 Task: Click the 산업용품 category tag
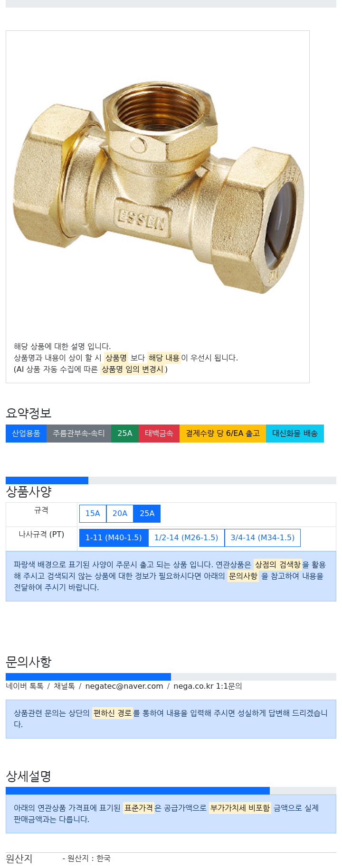[26, 434]
